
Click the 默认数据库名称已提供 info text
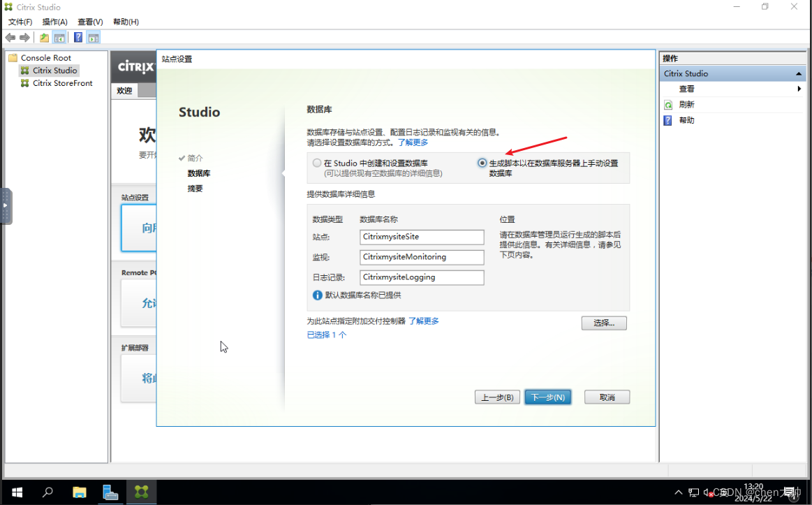[x=363, y=295]
